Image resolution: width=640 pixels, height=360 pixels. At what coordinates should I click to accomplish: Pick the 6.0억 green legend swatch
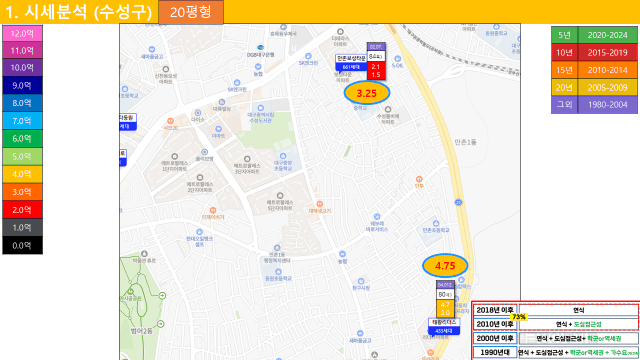coord(22,139)
